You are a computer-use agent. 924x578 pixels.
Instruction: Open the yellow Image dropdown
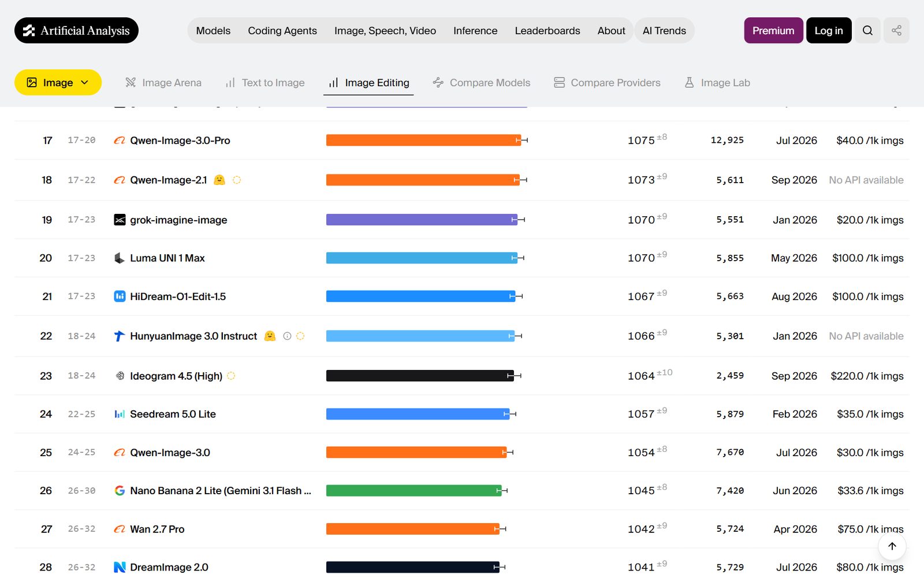(x=58, y=83)
